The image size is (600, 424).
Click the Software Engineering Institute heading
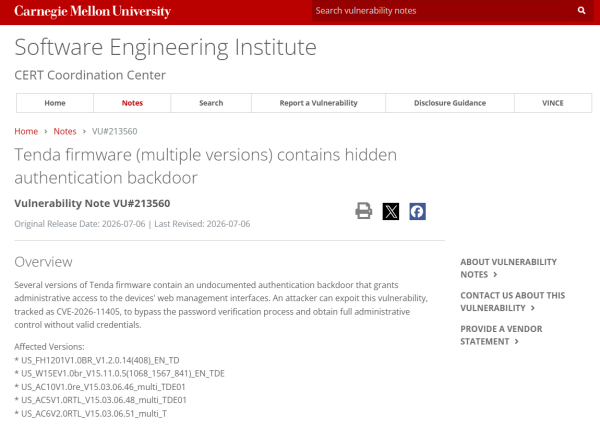coord(165,47)
